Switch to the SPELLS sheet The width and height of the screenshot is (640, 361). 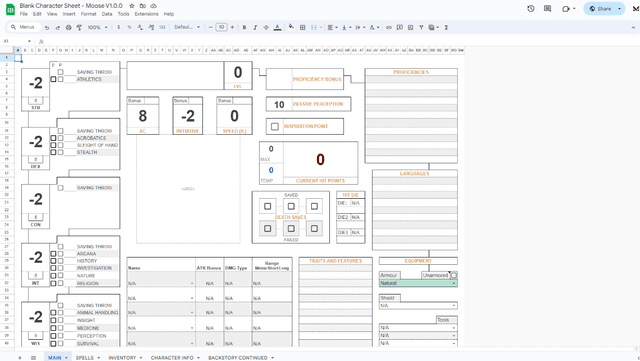coord(85,358)
